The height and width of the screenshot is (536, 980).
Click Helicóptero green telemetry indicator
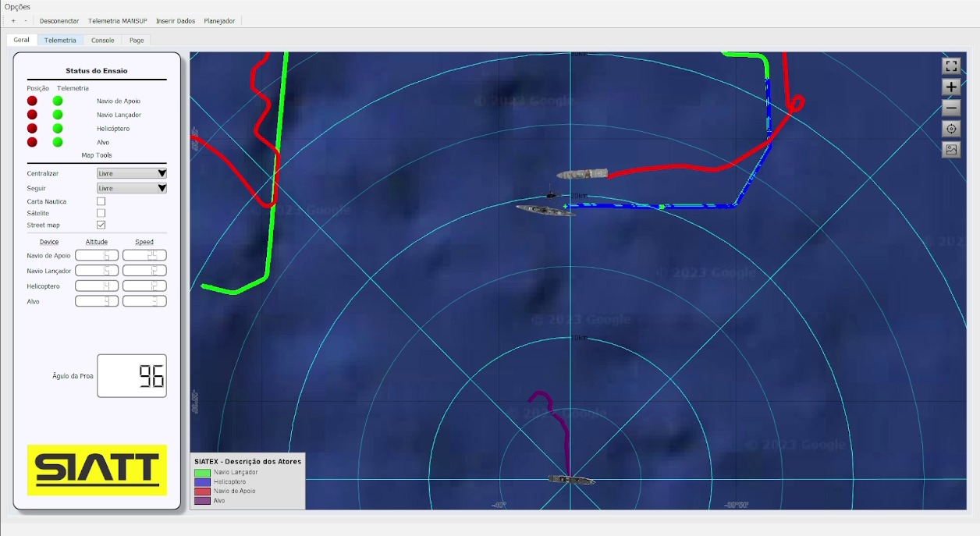[58, 128]
